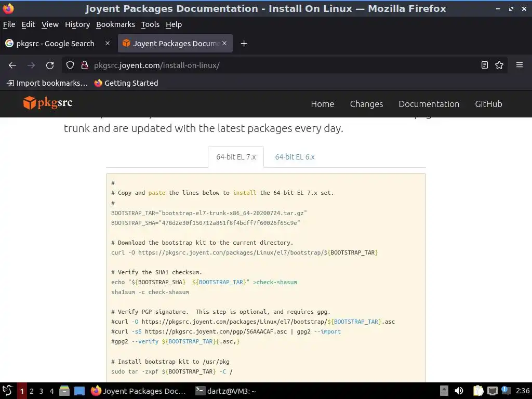
Task: Open the Help menu
Action: point(174,24)
